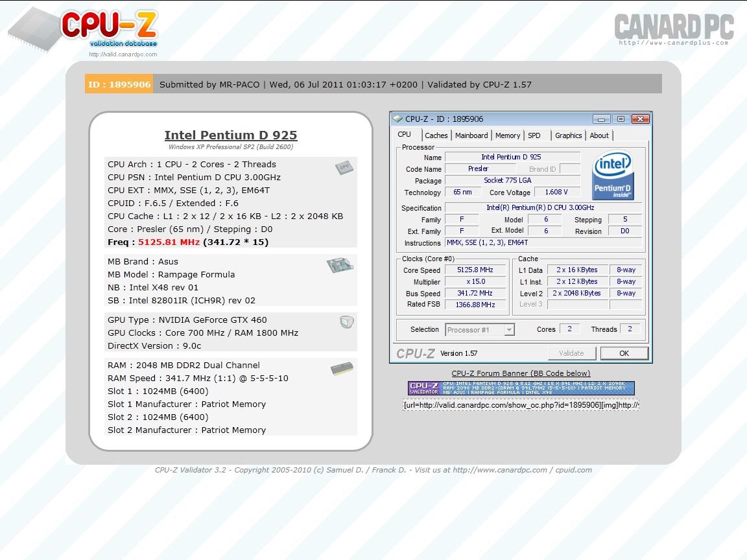The width and height of the screenshot is (747, 560).
Task: Click the RAM Speed : 341.7 MHz line
Action: click(198, 378)
